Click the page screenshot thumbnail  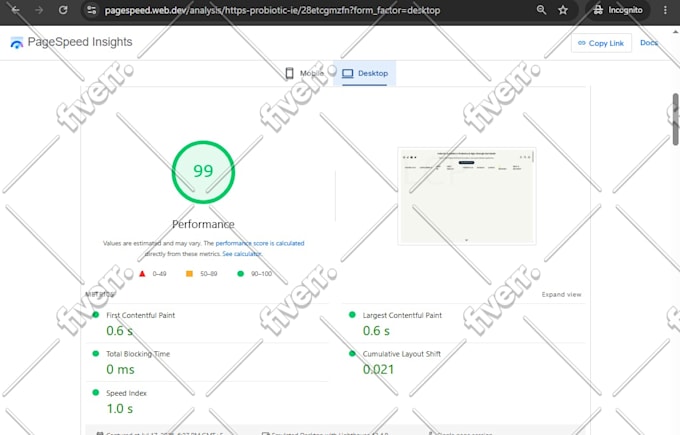pos(467,196)
